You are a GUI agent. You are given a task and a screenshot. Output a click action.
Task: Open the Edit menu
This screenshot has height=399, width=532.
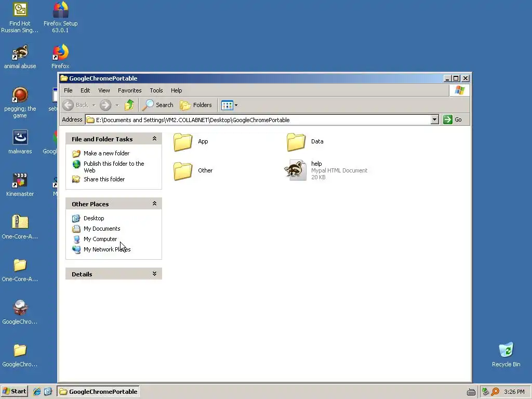[85, 90]
